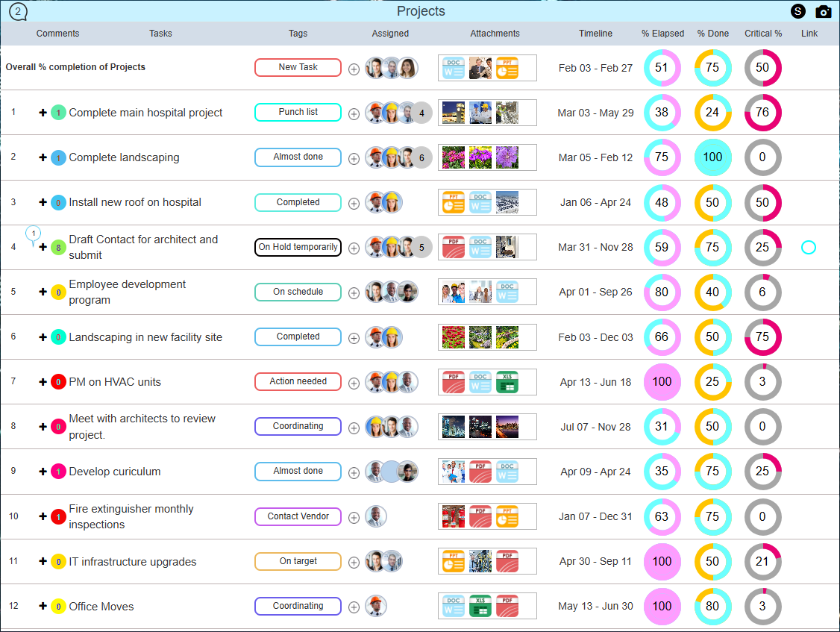Toggle red status dot for PM on HVAC units

coord(58,382)
